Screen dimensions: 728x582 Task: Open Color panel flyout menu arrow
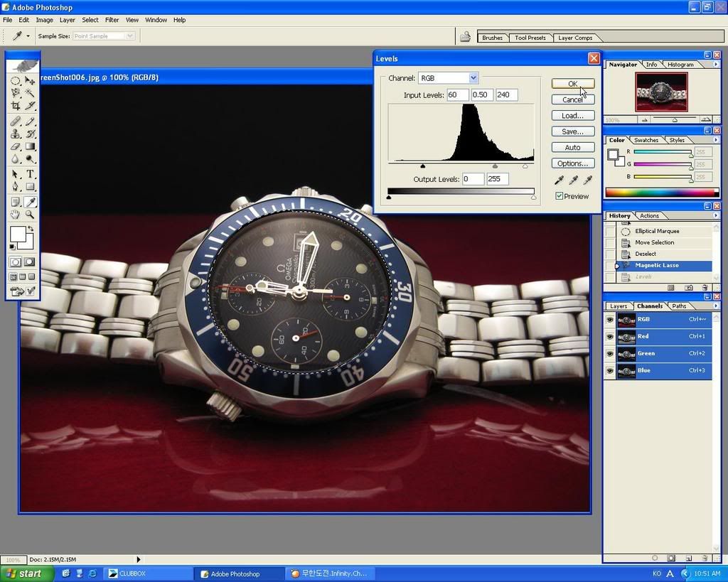pyautogui.click(x=715, y=140)
